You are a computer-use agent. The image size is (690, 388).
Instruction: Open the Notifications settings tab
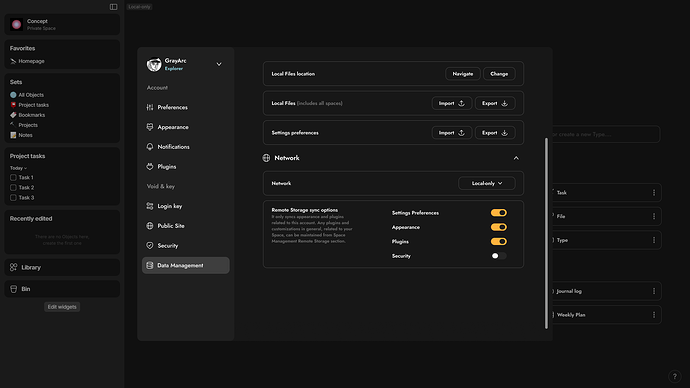coord(186,147)
